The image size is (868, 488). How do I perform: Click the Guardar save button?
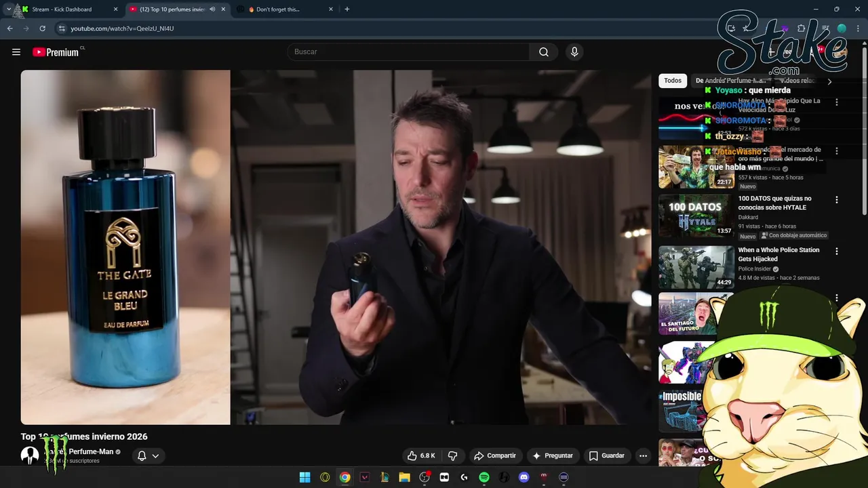(607, 455)
